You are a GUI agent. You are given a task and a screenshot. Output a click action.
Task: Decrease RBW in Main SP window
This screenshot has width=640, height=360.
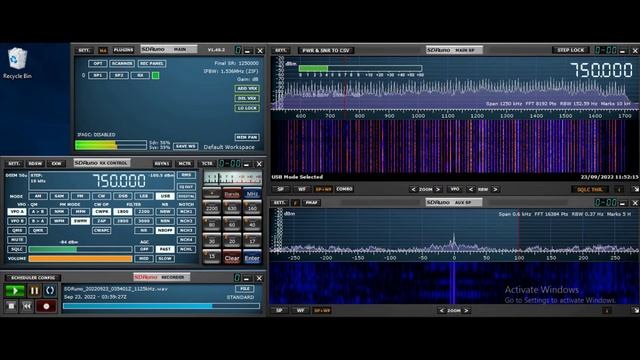(471, 189)
